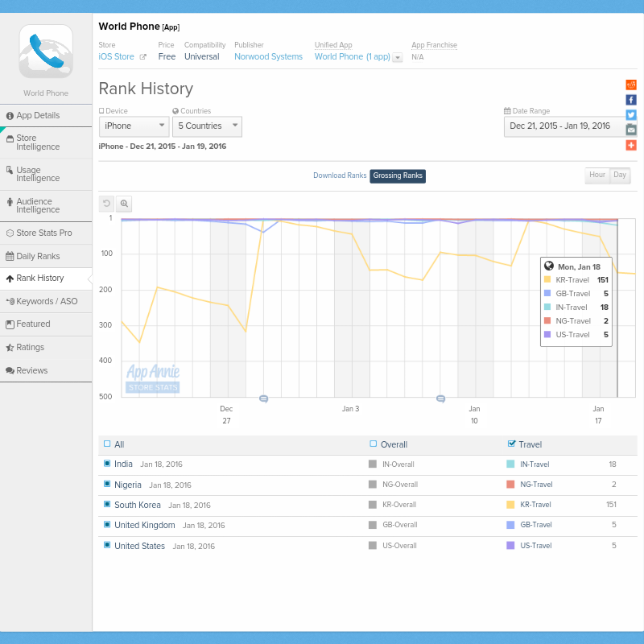The image size is (644, 644).
Task: Open the 5 Countries dropdown
Action: [208, 126]
